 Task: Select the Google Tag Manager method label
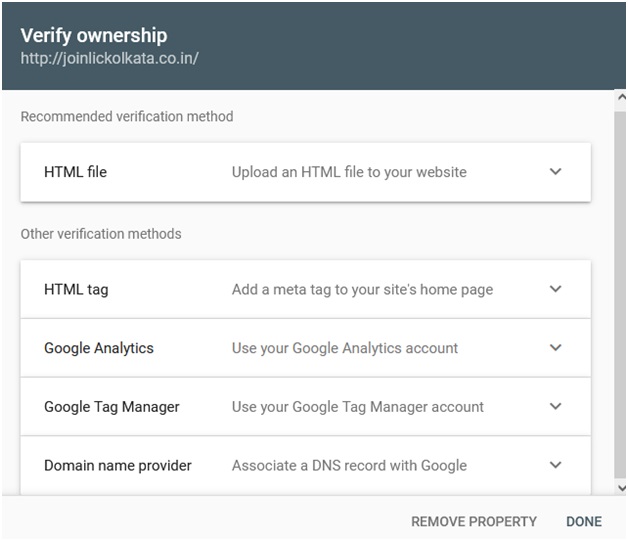(x=112, y=407)
